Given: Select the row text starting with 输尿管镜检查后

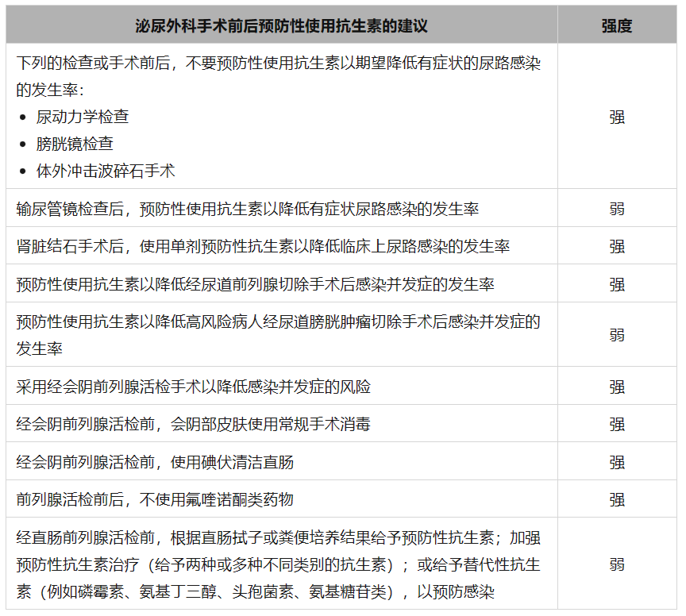Looking at the screenshot, I should pos(248,209).
